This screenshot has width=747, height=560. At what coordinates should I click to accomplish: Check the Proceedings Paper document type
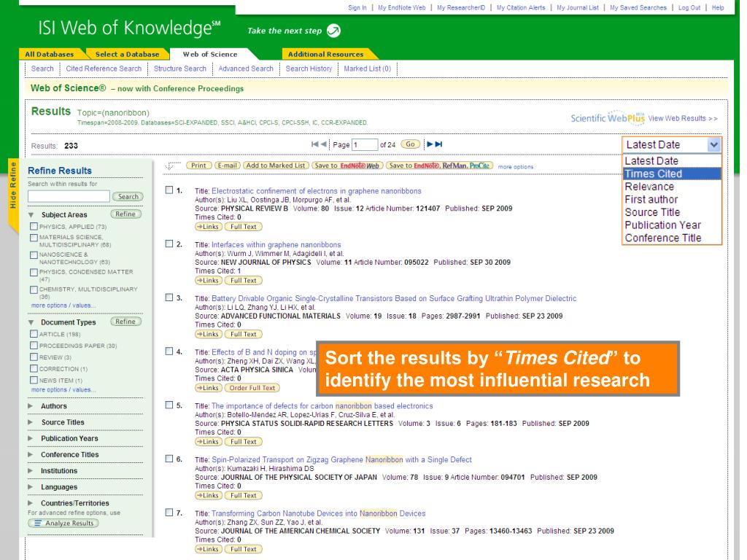(34, 345)
